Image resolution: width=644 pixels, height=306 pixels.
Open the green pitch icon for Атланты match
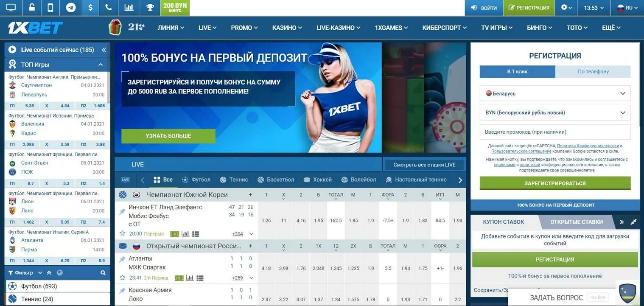tap(179, 278)
